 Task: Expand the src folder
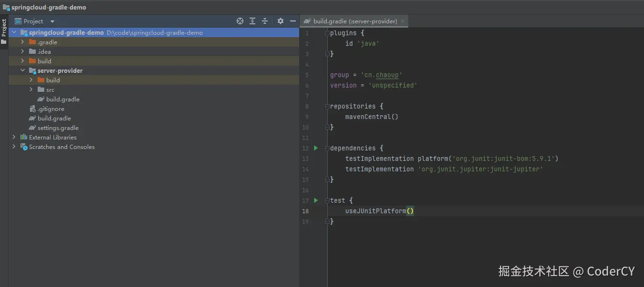(x=31, y=89)
